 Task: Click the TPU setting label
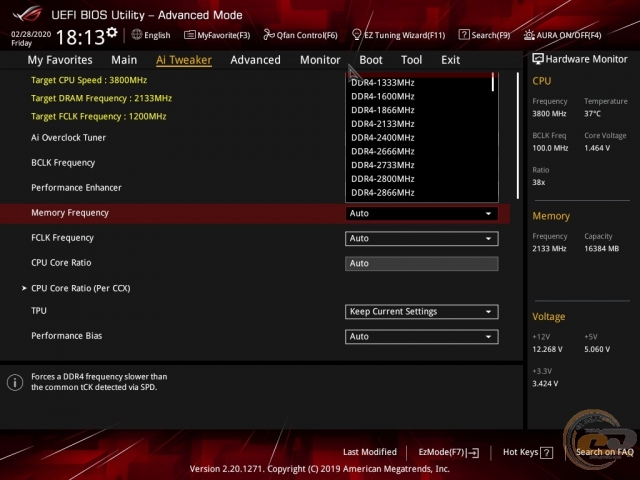[x=39, y=311]
